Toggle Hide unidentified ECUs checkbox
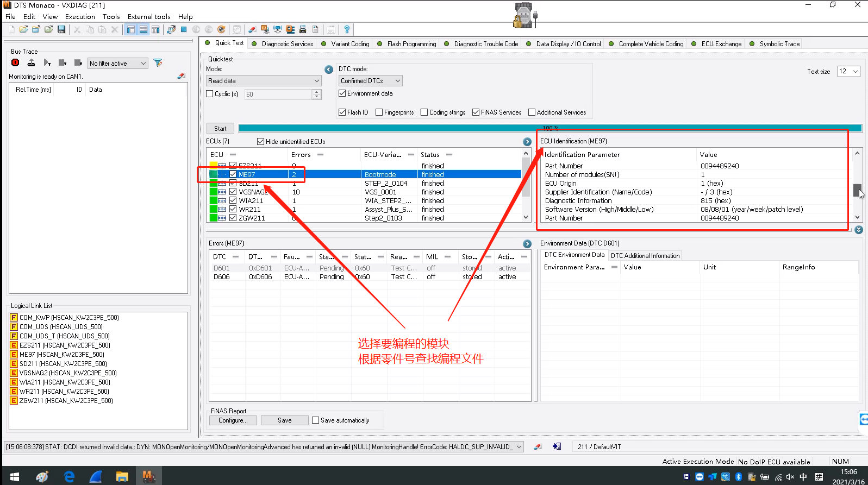868x485 pixels. pos(261,142)
